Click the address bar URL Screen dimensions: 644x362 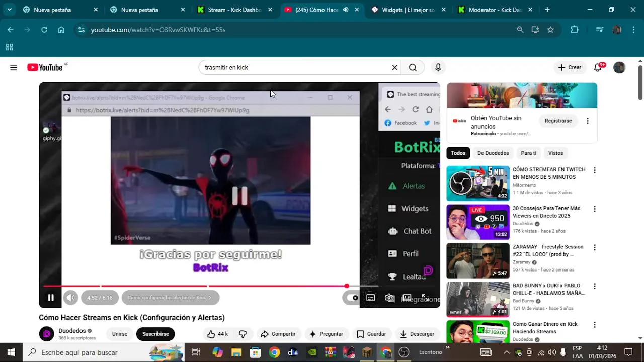(x=158, y=30)
